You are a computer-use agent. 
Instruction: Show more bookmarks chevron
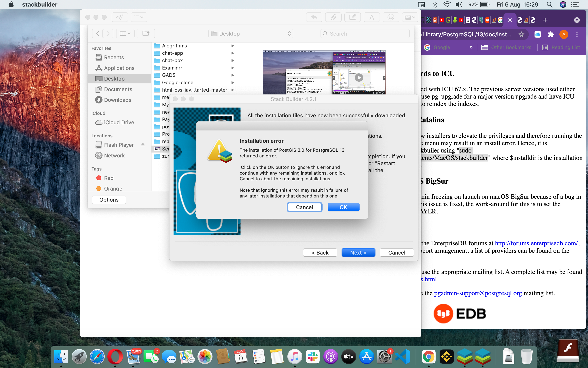471,47
